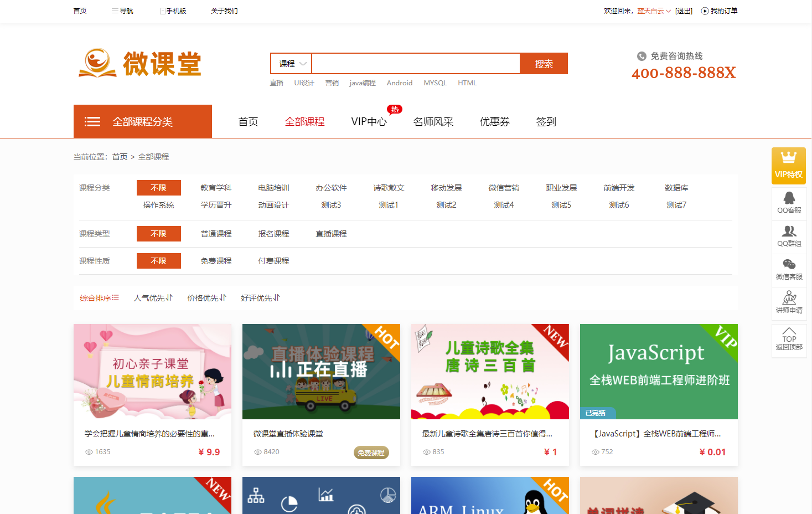Image resolution: width=812 pixels, height=514 pixels.
Task: Contact QQ客服 from the sidebar
Action: tap(789, 203)
